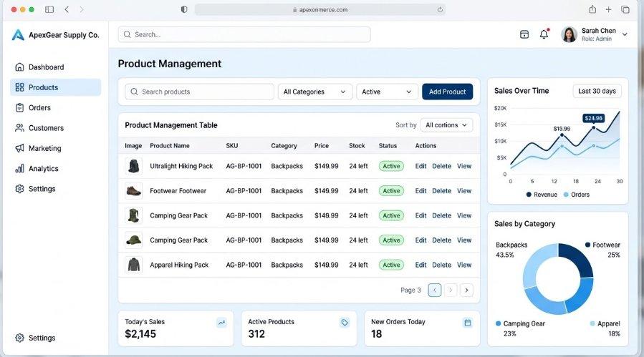Image resolution: width=644 pixels, height=357 pixels.
Task: Click the ApexGear logo icon
Action: coord(18,35)
